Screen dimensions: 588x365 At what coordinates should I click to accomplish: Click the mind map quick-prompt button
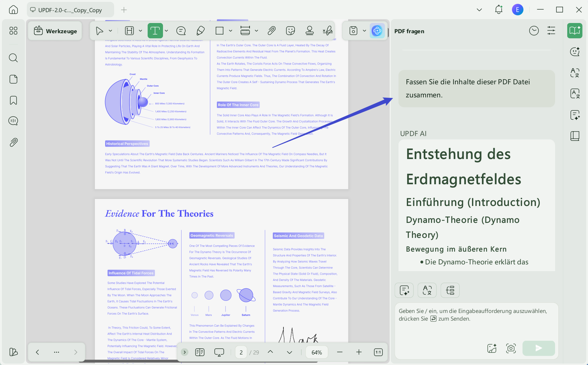450,290
